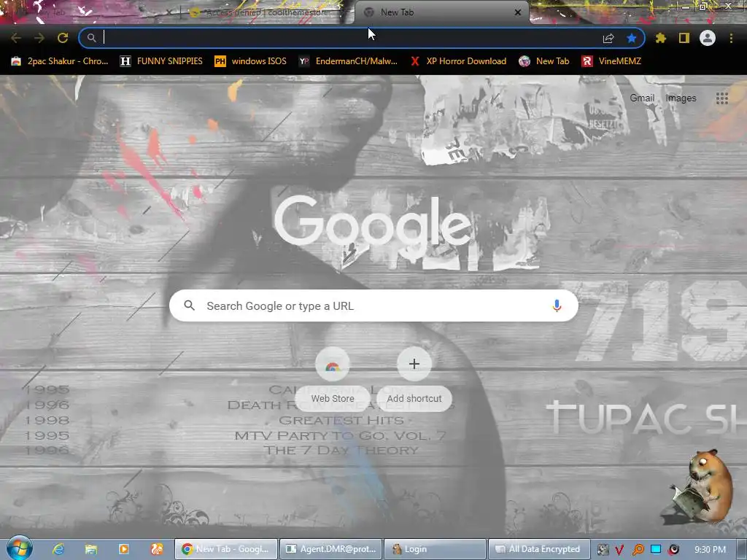
Task: Open the FUNNY SNIPPIES bookmark
Action: click(x=161, y=61)
